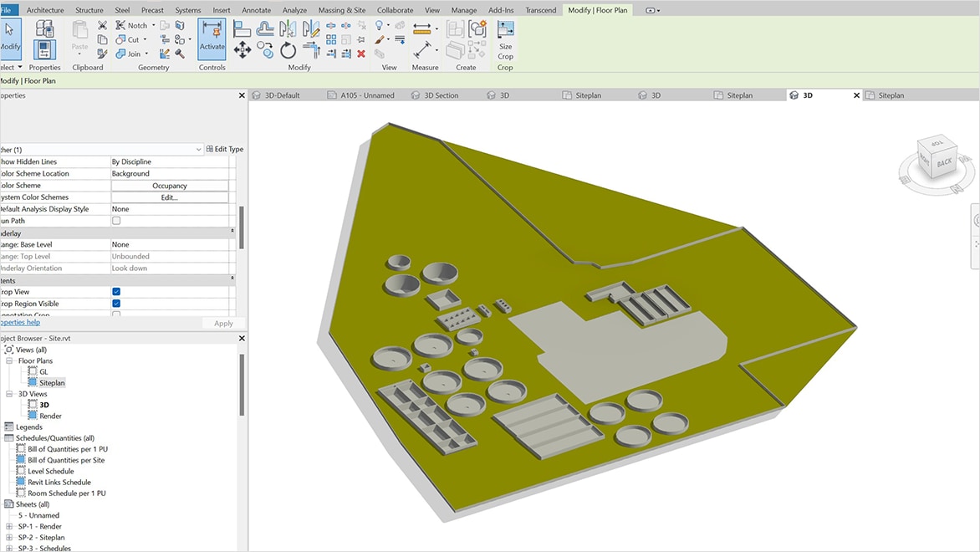This screenshot has width=980, height=552.
Task: Switch to the Massing & Site ribbon tab
Action: tap(341, 10)
